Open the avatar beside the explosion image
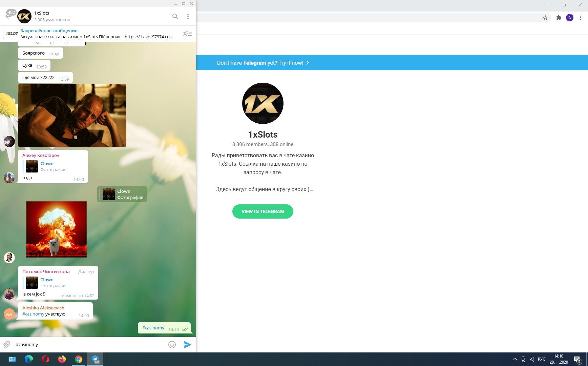Screen dimensions: 588x366 (9, 258)
